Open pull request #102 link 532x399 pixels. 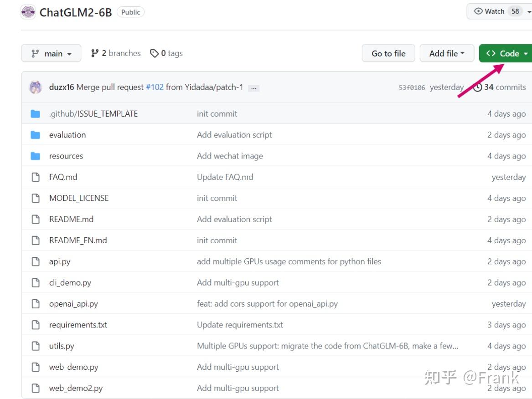155,87
